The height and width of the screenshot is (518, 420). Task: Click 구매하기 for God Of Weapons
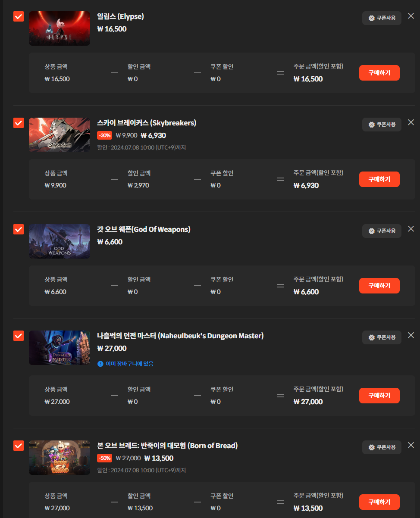click(x=379, y=286)
